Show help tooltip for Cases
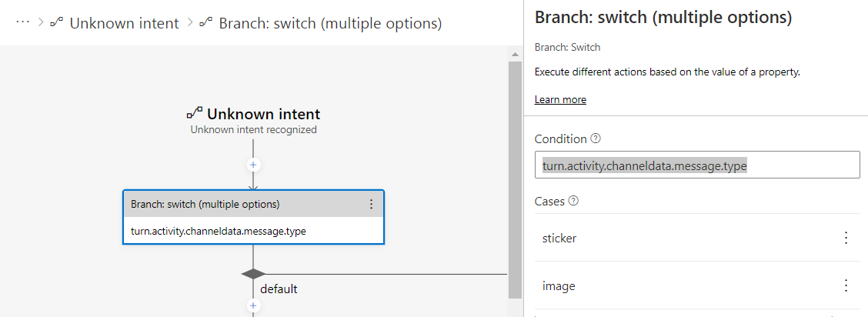868x317 pixels. click(573, 202)
